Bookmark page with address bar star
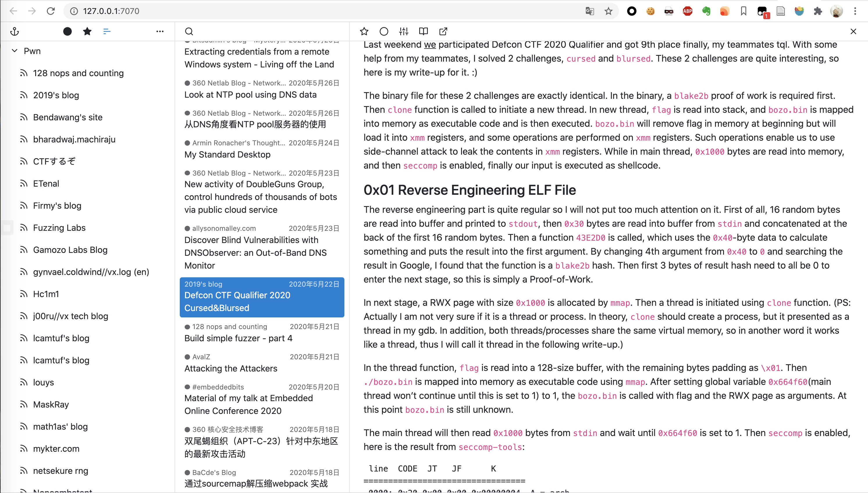This screenshot has height=493, width=868. pyautogui.click(x=609, y=11)
